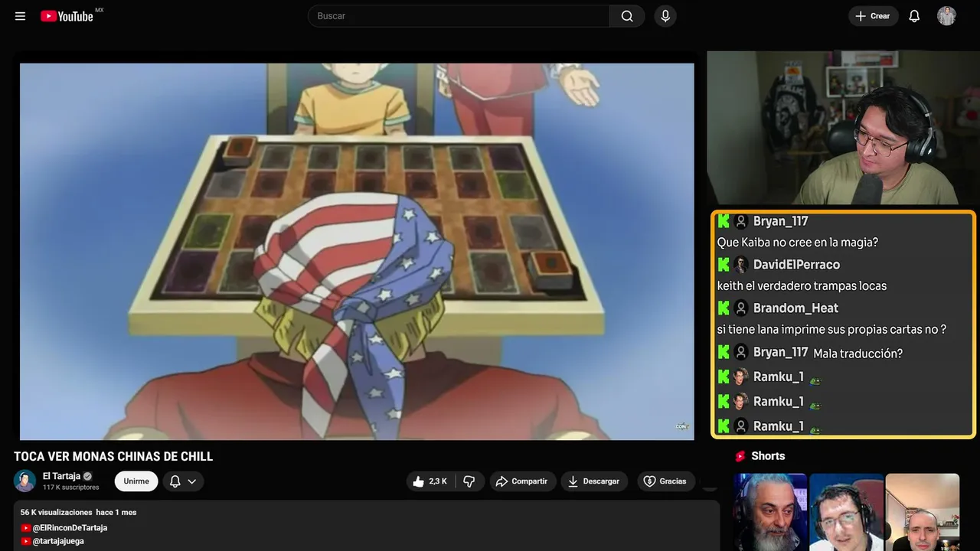Dislike the video with thumbs down
This screenshot has height=551, width=980.
469,481
